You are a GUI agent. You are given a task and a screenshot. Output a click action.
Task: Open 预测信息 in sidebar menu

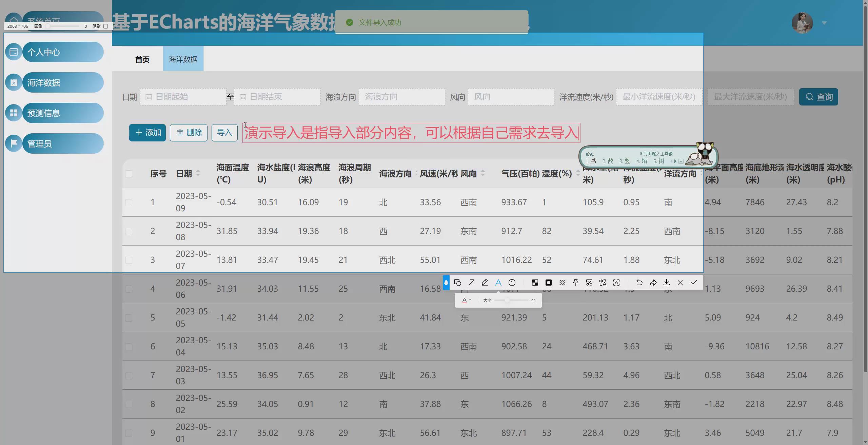[63, 113]
